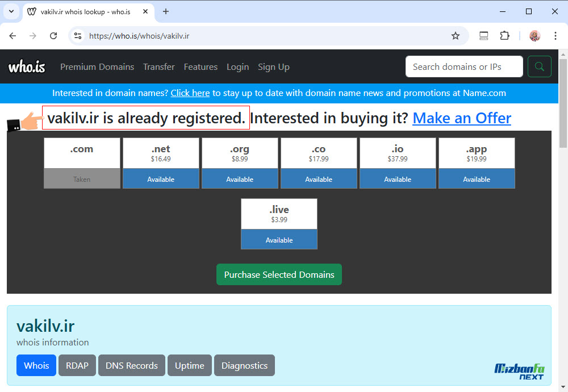Click the browser forward arrow
568x392 pixels.
(x=33, y=36)
